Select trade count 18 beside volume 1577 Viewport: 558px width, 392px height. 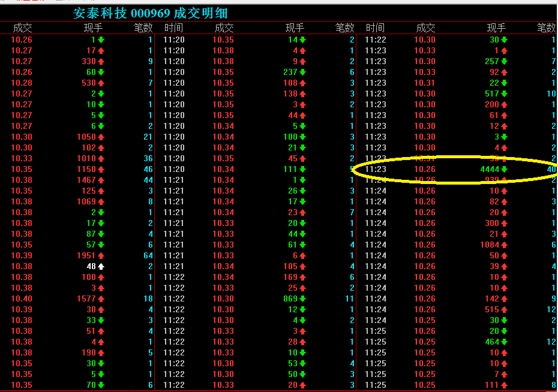click(148, 298)
